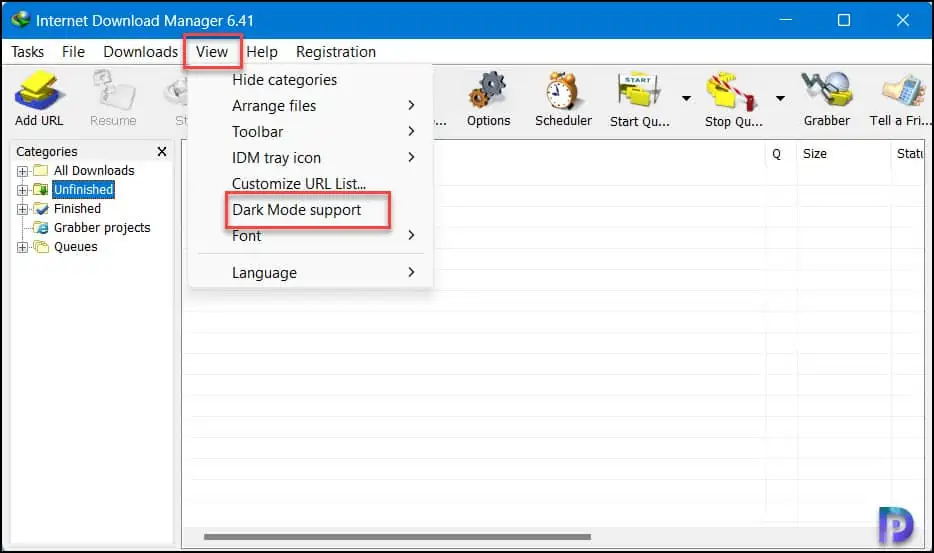Viewport: 934px width, 553px height.
Task: Click the Size column header
Action: 843,154
